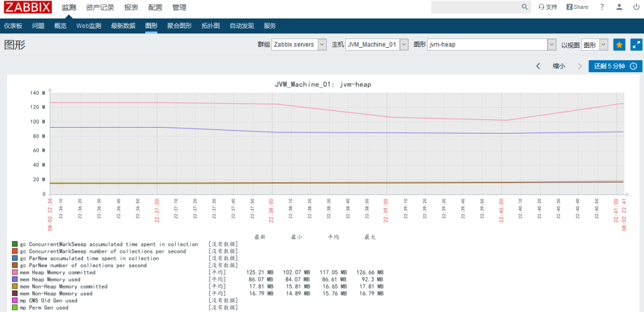Switch to the 拓扑图 tab
This screenshot has width=644, height=312.
pyautogui.click(x=210, y=26)
